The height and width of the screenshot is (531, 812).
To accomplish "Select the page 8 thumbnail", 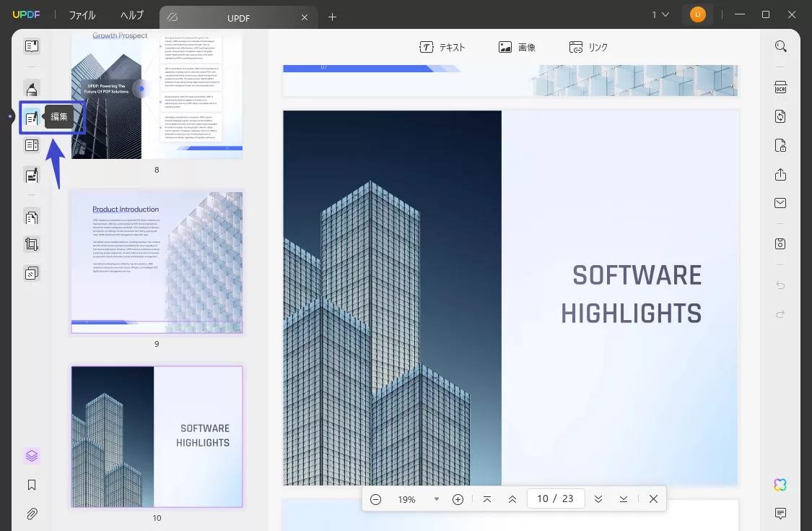I will (x=157, y=95).
